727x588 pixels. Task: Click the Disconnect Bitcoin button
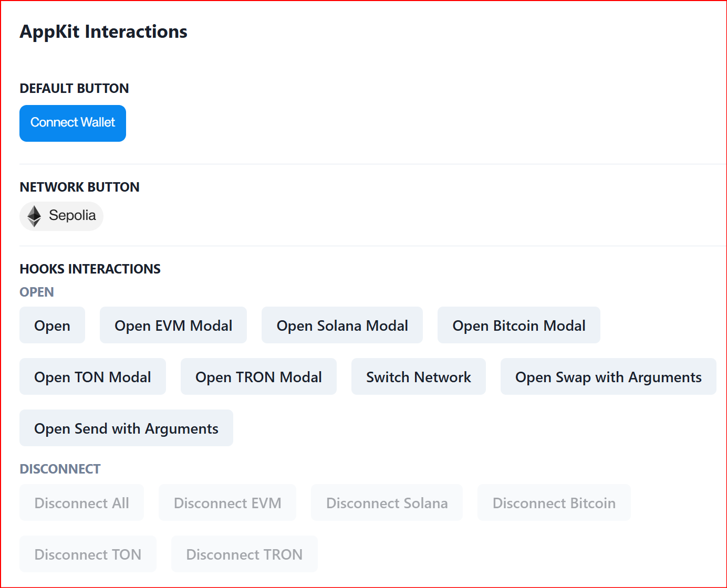554,502
